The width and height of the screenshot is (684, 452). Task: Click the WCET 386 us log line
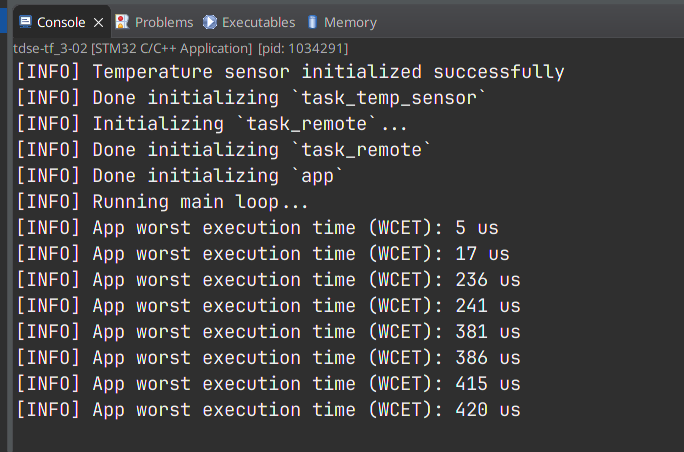click(269, 358)
